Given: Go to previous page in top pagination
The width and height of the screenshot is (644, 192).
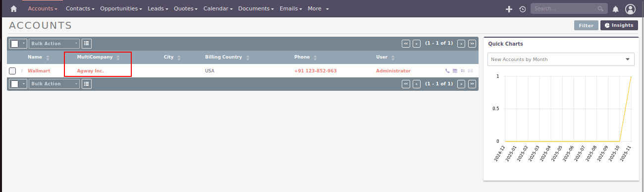Looking at the screenshot, I should point(417,44).
